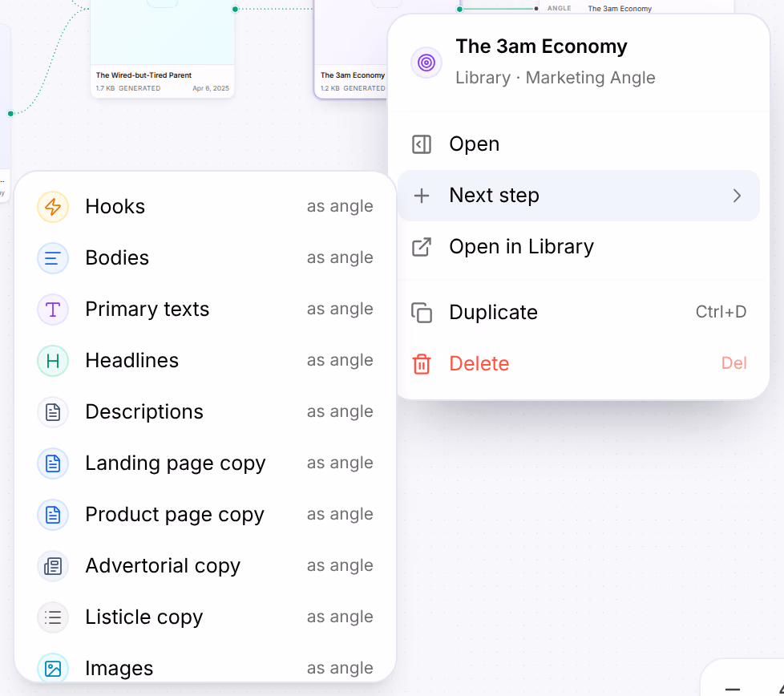Click the Advertorial copy newspaper icon

[52, 566]
